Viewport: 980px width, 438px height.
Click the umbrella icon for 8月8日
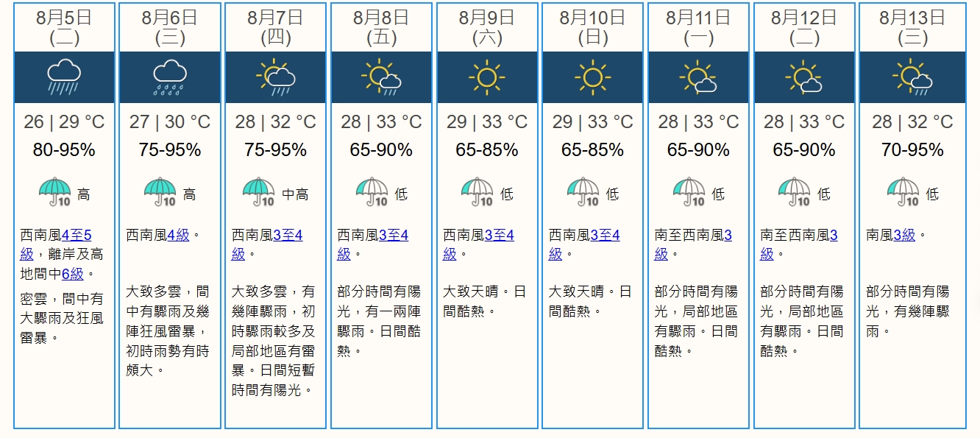coord(372,193)
